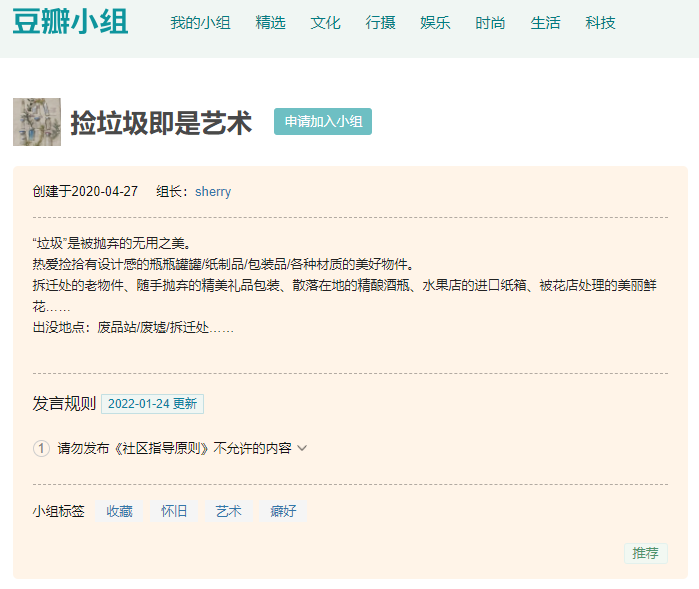Click the 2022-01-24 更新 badge
This screenshot has width=699, height=589.
pyautogui.click(x=152, y=404)
